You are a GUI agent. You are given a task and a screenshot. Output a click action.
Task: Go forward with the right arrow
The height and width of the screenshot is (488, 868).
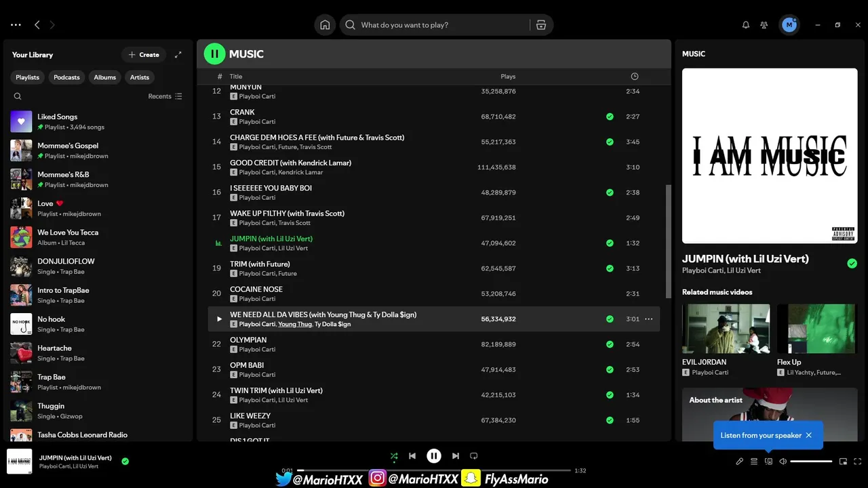52,25
